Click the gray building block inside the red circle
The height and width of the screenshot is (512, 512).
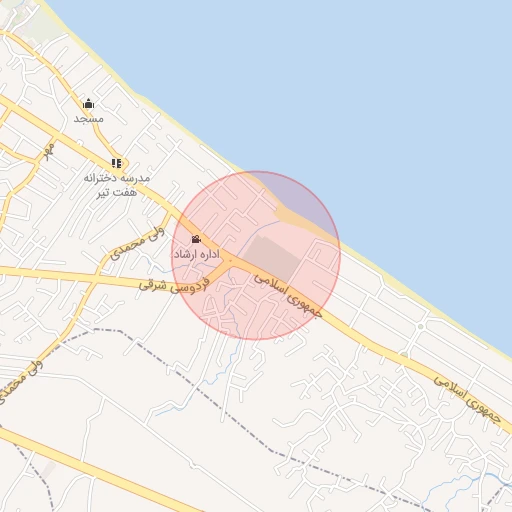click(x=271, y=257)
